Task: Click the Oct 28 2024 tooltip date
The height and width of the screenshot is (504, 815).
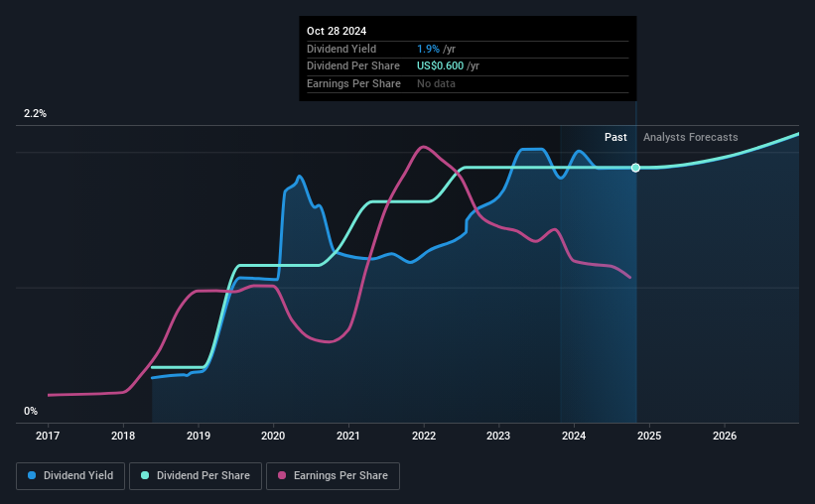Action: (x=337, y=31)
